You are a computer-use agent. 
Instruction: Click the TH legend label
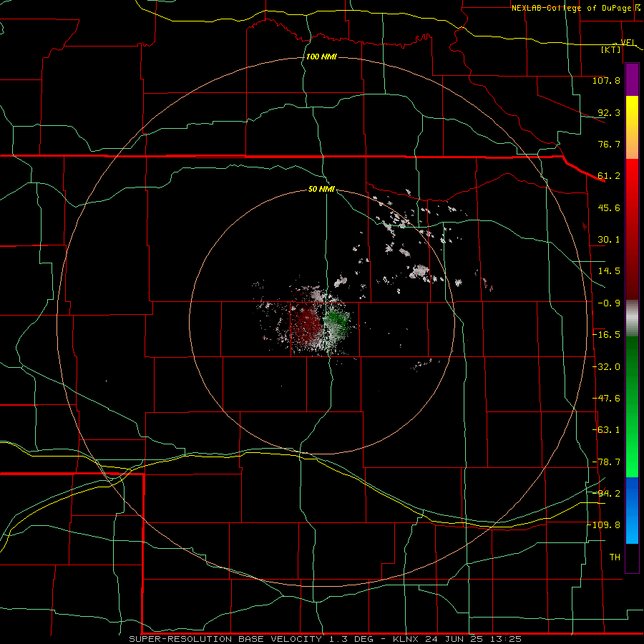(615, 557)
